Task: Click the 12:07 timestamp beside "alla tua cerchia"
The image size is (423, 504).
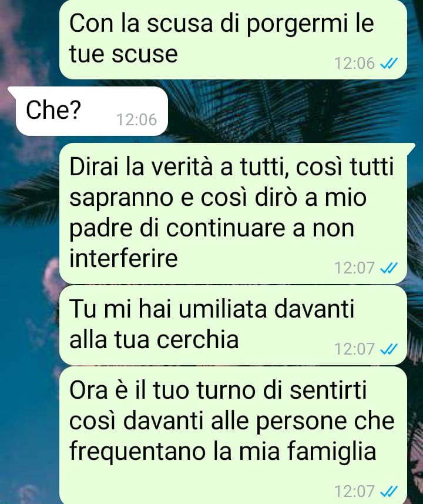Action: pyautogui.click(x=354, y=349)
